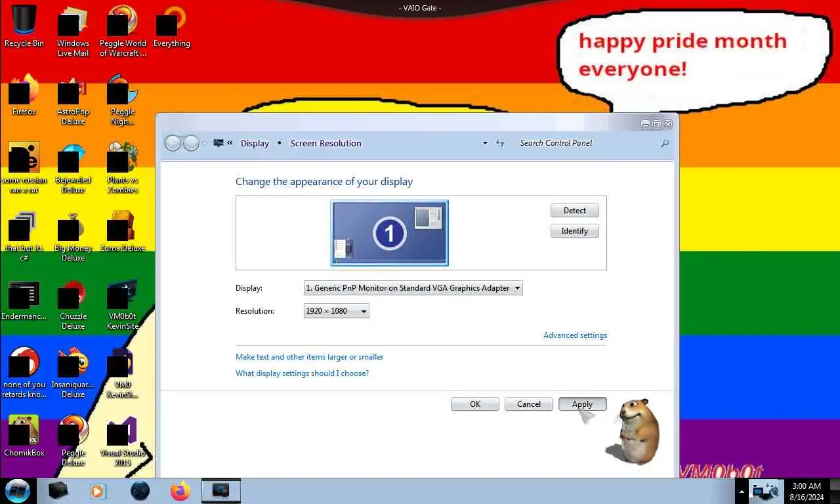The image size is (840, 504).
Task: Open the Windows Start menu orb
Action: [x=18, y=490]
